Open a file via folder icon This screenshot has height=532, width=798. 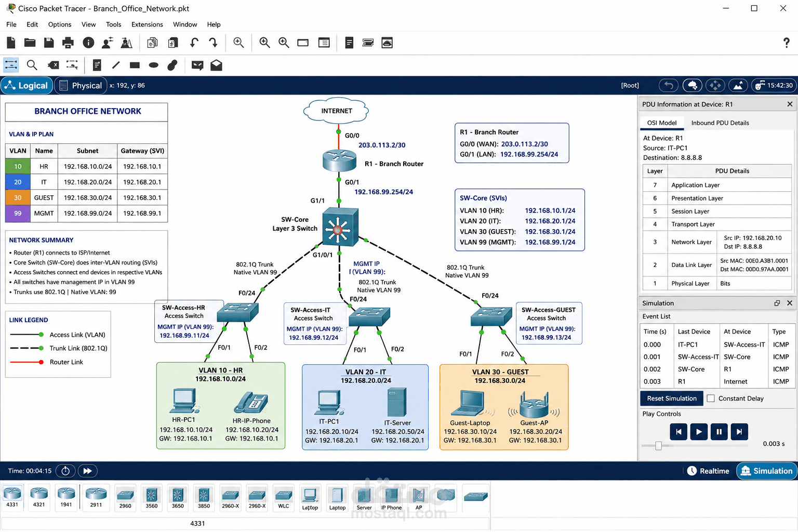[30, 43]
